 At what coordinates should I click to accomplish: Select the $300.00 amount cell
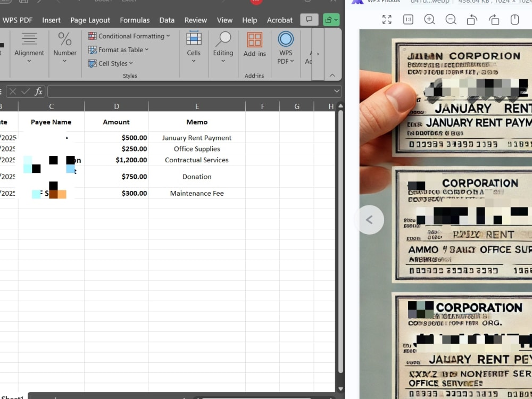click(117, 193)
